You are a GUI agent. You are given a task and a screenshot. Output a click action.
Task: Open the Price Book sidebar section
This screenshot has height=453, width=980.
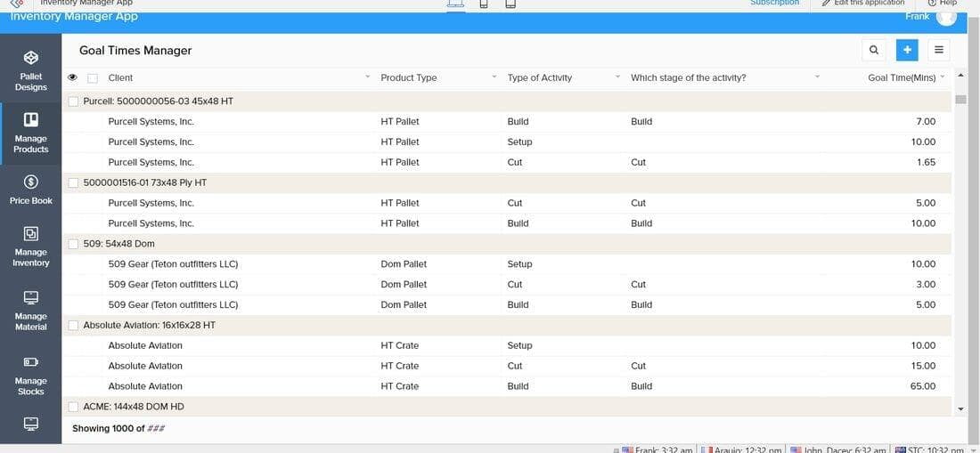coord(30,190)
